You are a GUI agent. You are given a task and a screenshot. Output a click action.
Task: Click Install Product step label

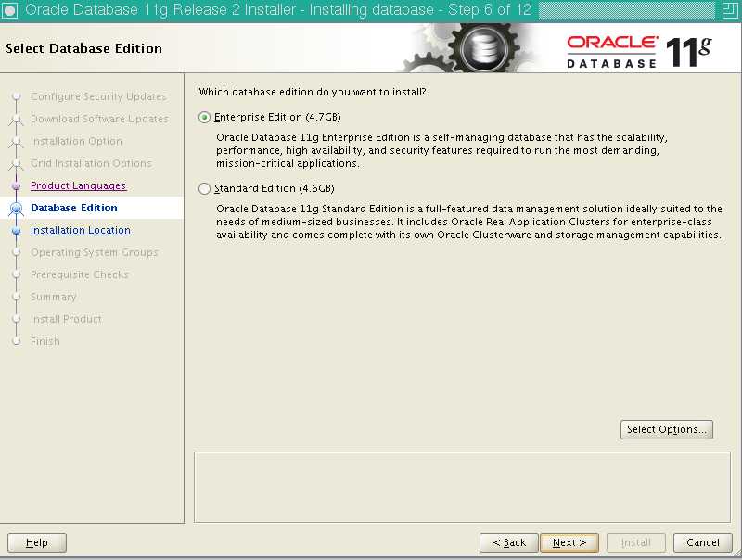[x=66, y=319]
